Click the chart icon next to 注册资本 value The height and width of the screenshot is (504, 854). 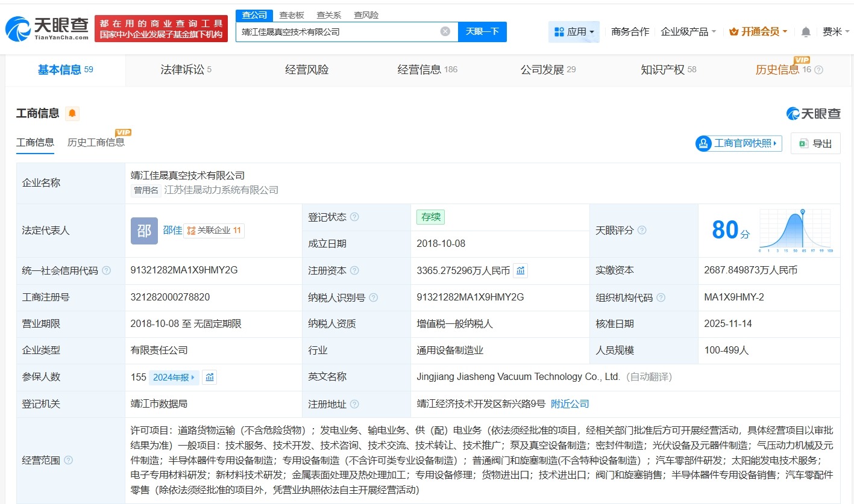click(521, 270)
